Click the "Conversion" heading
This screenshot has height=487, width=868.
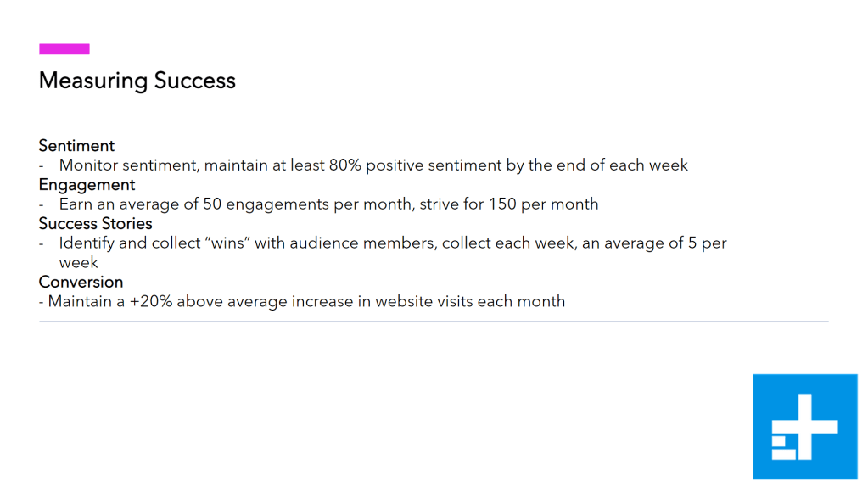click(x=81, y=282)
